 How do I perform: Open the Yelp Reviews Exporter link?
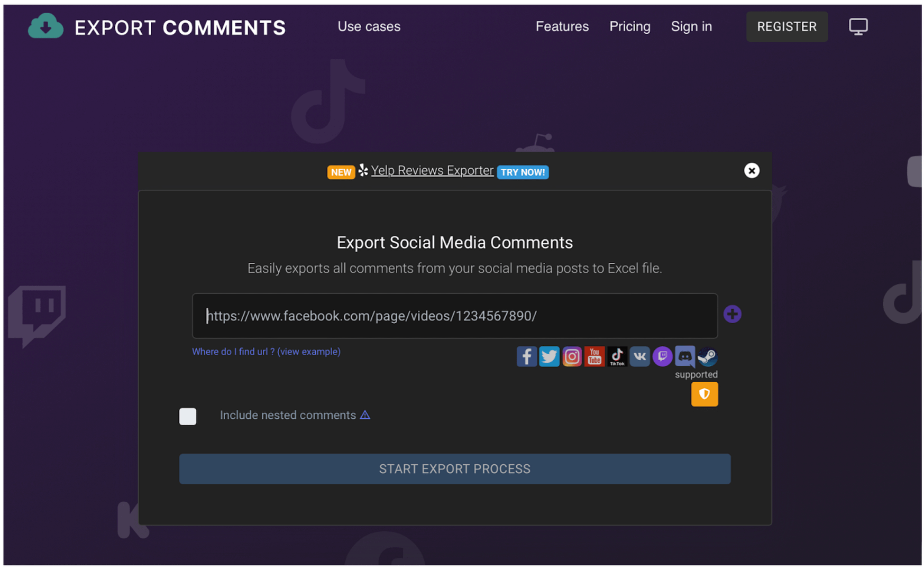click(x=432, y=170)
